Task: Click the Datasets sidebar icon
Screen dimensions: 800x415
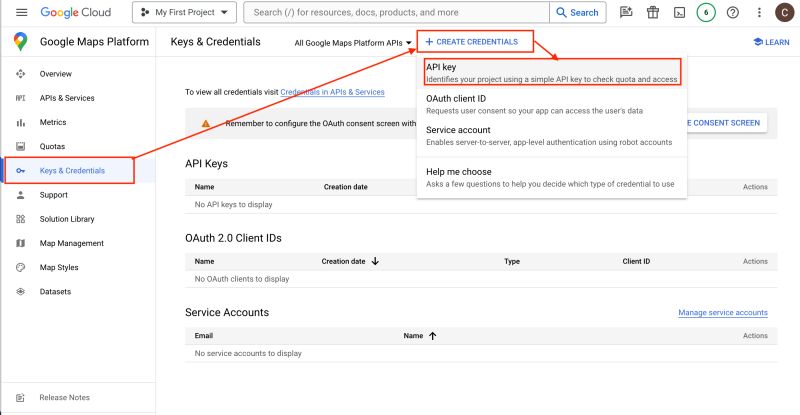Action: coord(20,291)
